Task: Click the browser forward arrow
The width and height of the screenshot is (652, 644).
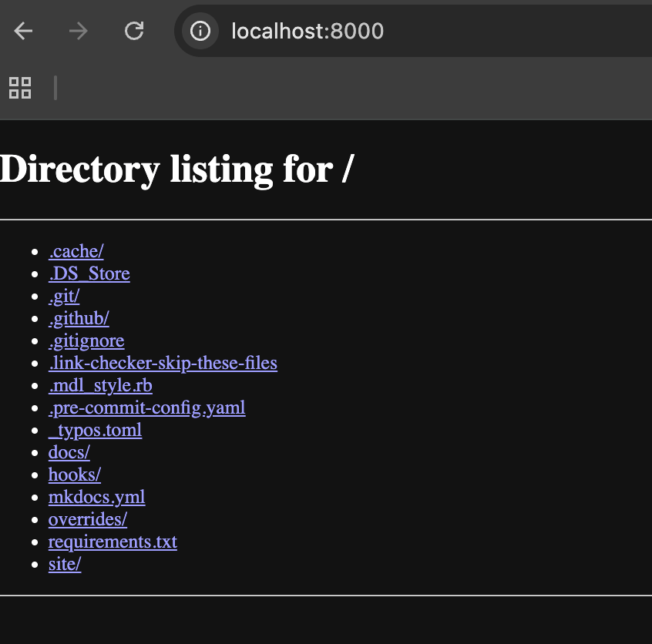Action: [x=78, y=31]
